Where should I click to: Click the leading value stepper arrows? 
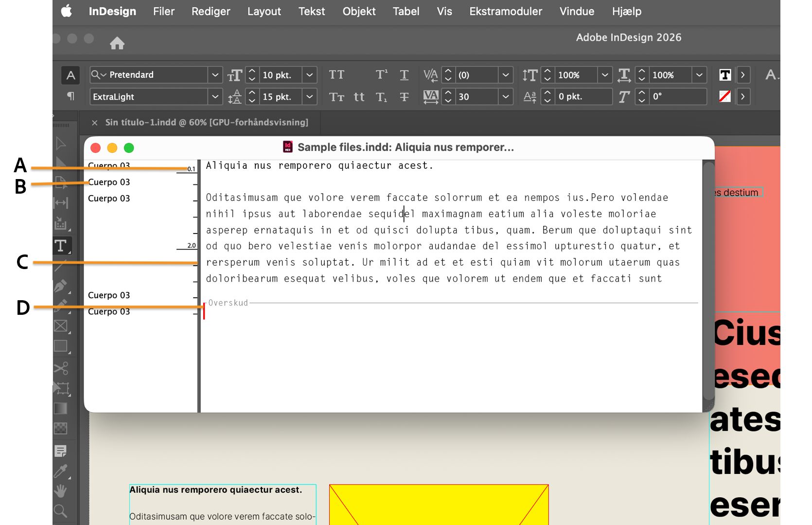coord(252,97)
